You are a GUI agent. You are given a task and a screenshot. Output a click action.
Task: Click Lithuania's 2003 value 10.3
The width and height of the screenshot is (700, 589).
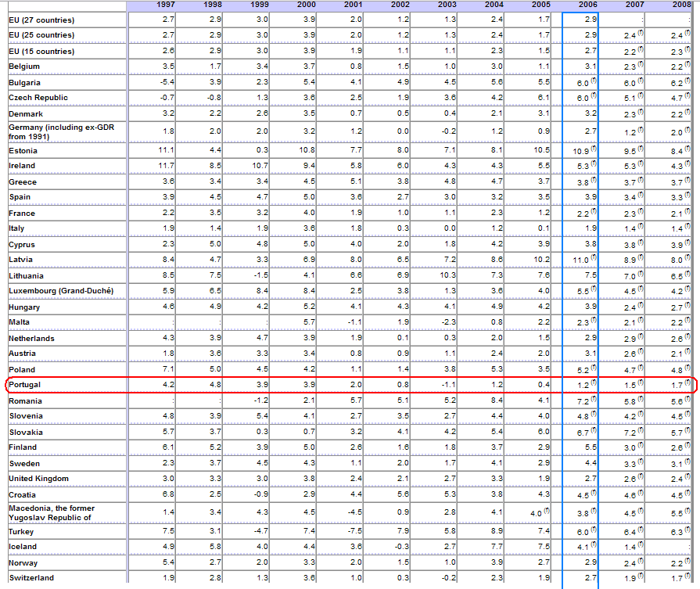[x=448, y=275]
